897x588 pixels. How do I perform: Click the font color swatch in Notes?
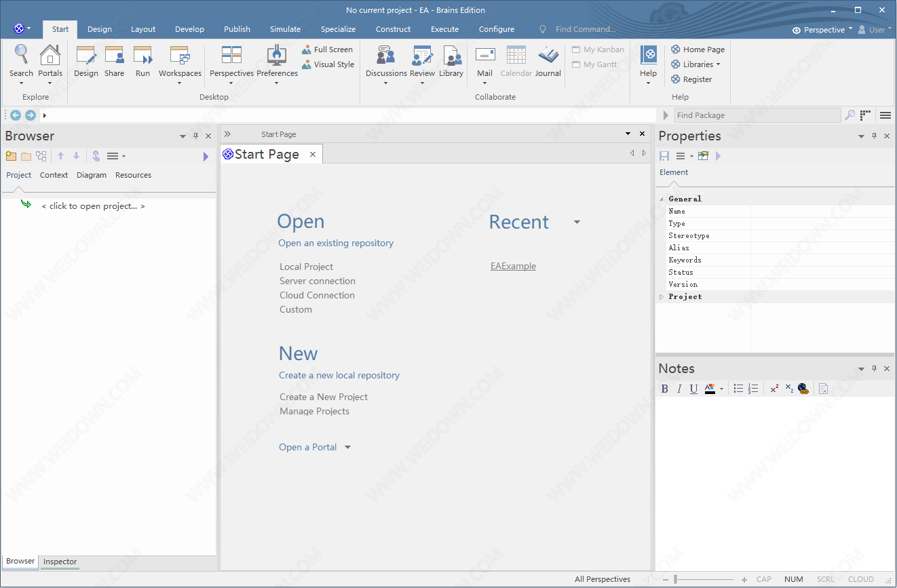tap(710, 389)
